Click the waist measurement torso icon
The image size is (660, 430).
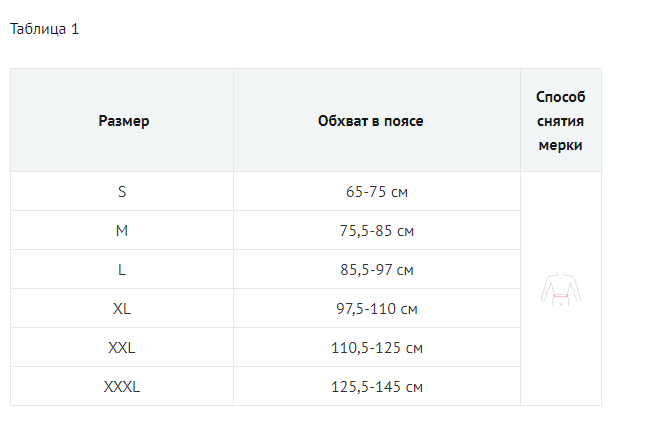pos(561,288)
